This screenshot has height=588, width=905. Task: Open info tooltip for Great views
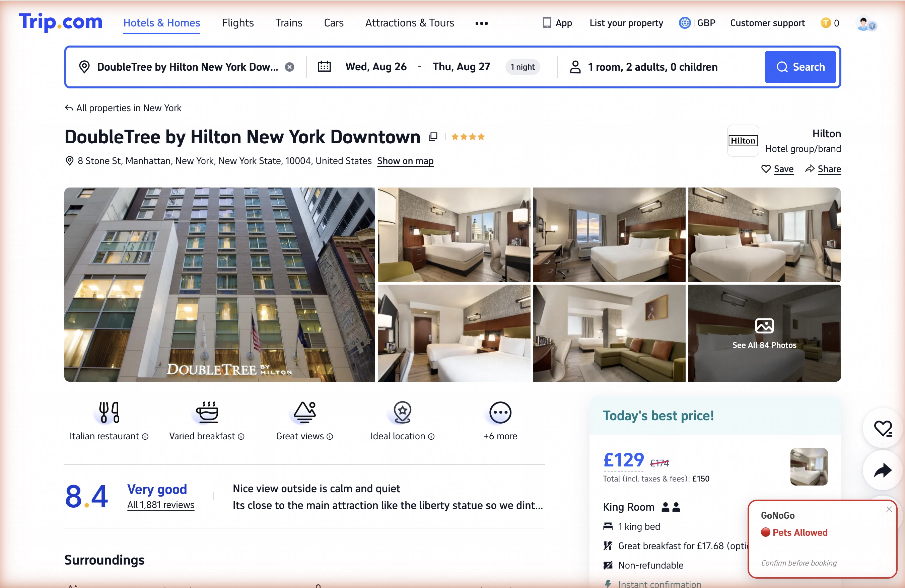click(x=330, y=437)
